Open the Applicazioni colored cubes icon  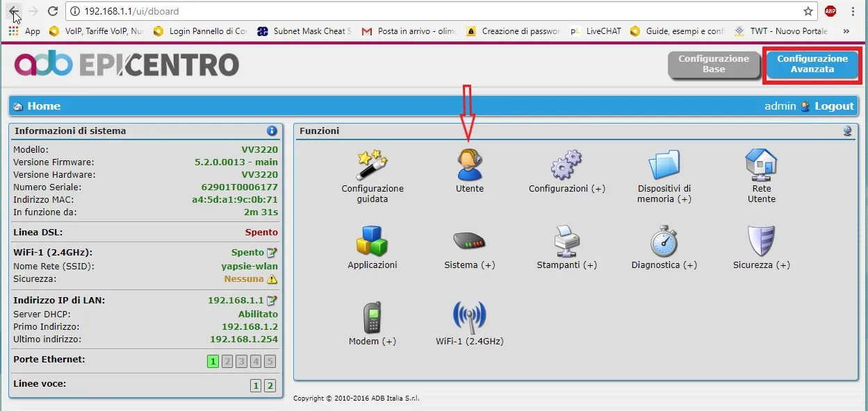pyautogui.click(x=372, y=242)
